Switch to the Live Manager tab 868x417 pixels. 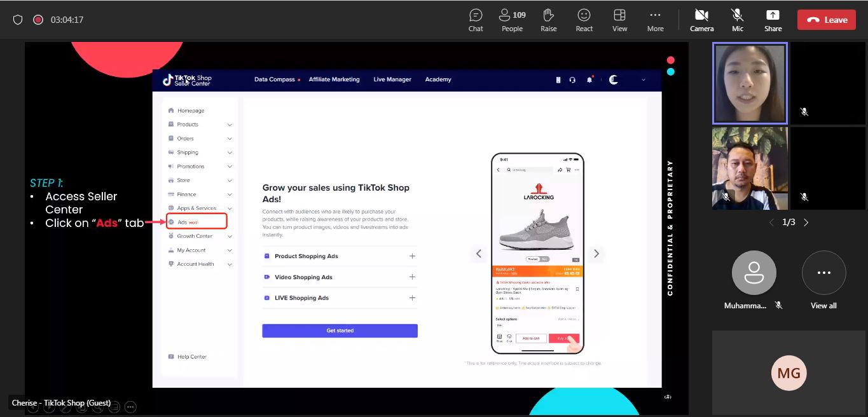coord(392,79)
